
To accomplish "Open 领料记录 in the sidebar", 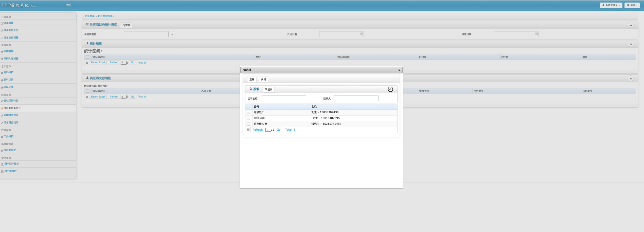I will click(x=9, y=80).
